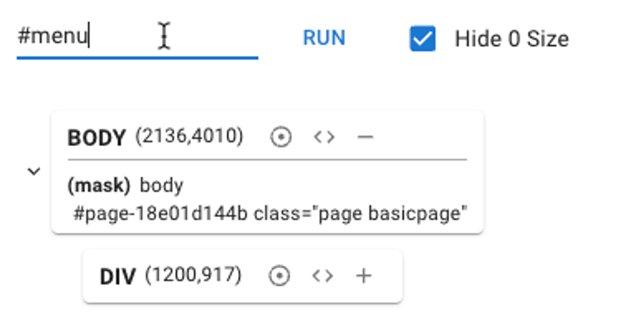Select the BODY tag name heading
Screen dimensions: 644x334
[97, 138]
